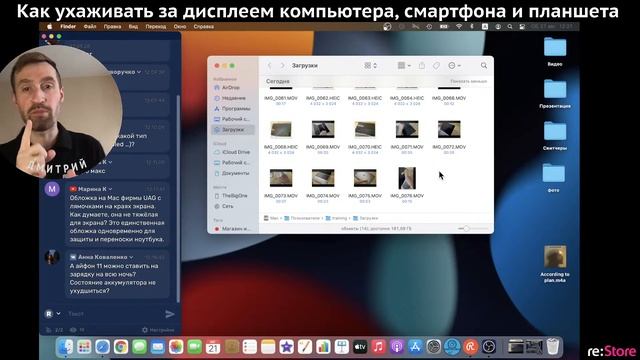Click Finder toolbar Share icon
Image resolution: width=640 pixels, height=360 pixels.
(422, 65)
